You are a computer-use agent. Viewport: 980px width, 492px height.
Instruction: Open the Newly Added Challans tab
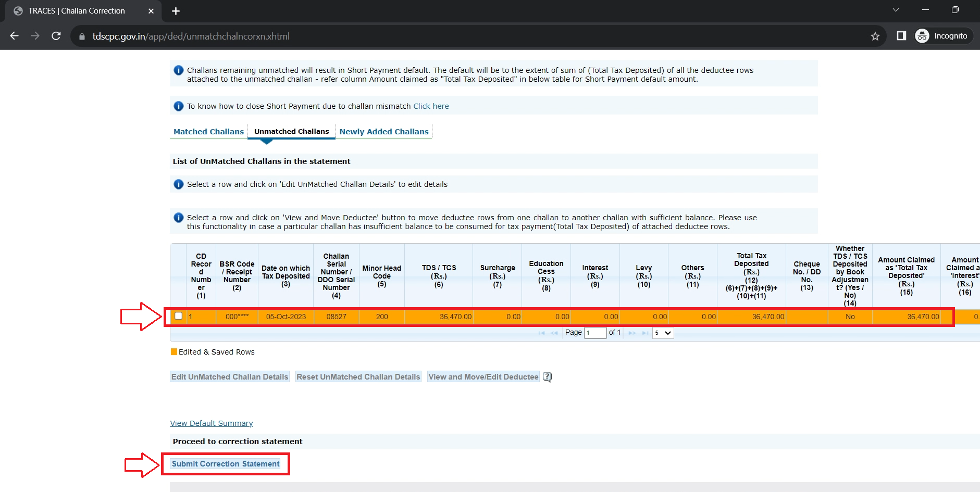(384, 132)
